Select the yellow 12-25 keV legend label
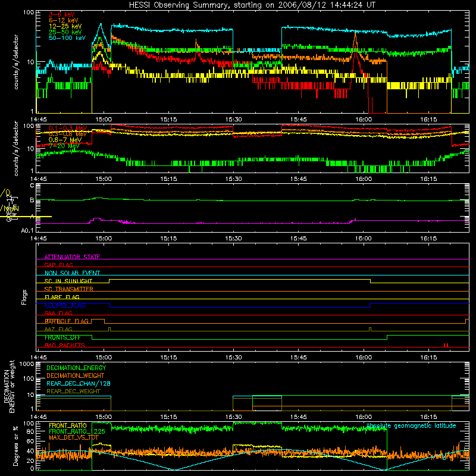Viewport: 476px width, 476px height. click(x=65, y=26)
